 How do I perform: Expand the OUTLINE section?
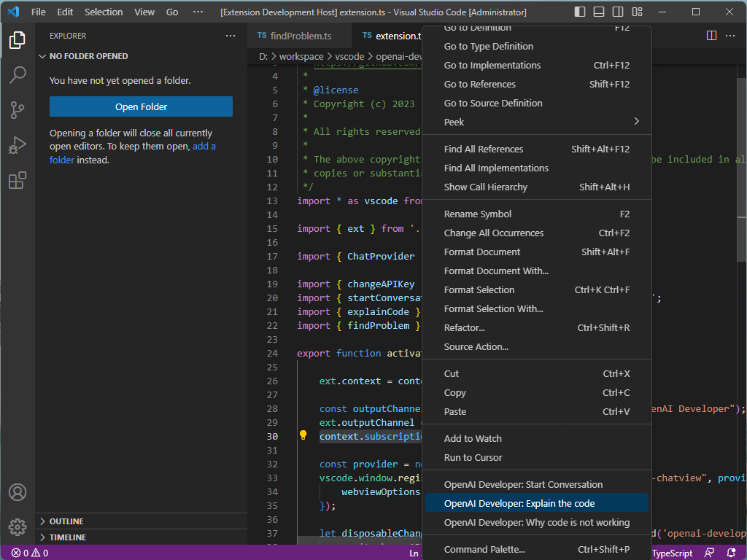coord(66,521)
